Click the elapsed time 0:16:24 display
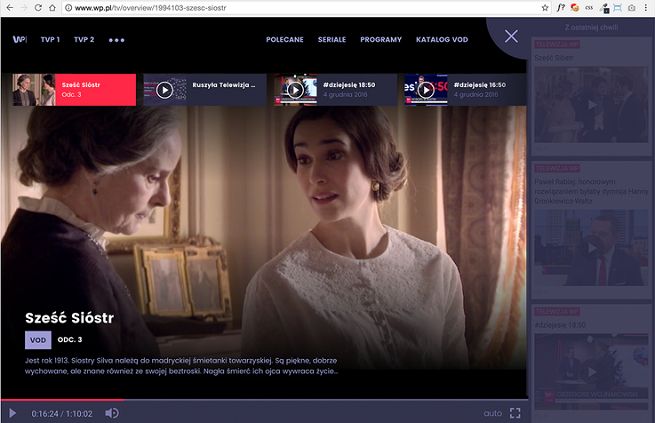 pyautogui.click(x=45, y=414)
